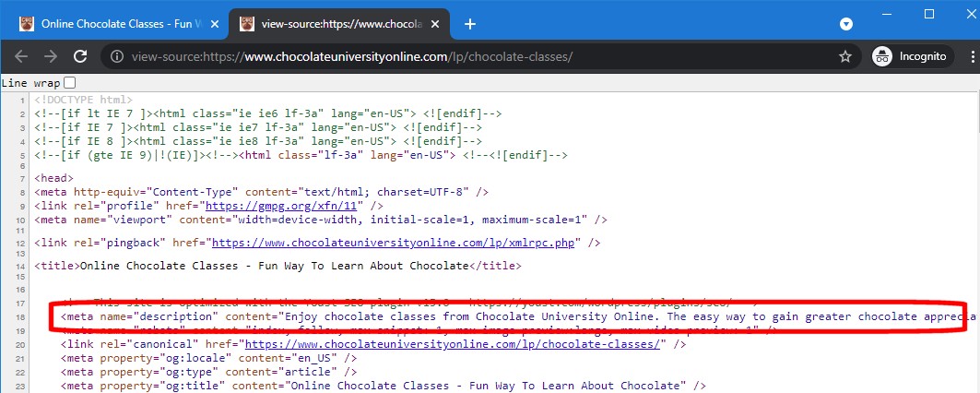
Task: Open the Incognito profile indicator
Action: pos(913,56)
